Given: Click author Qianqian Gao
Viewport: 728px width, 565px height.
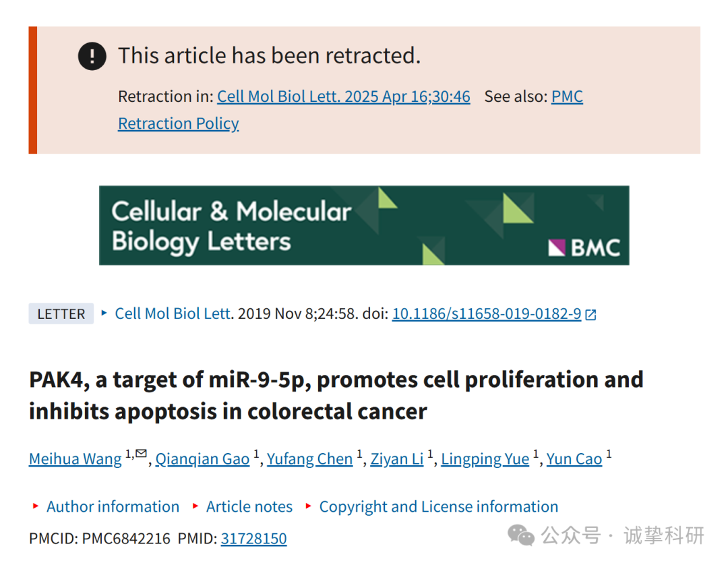Looking at the screenshot, I should 202,458.
